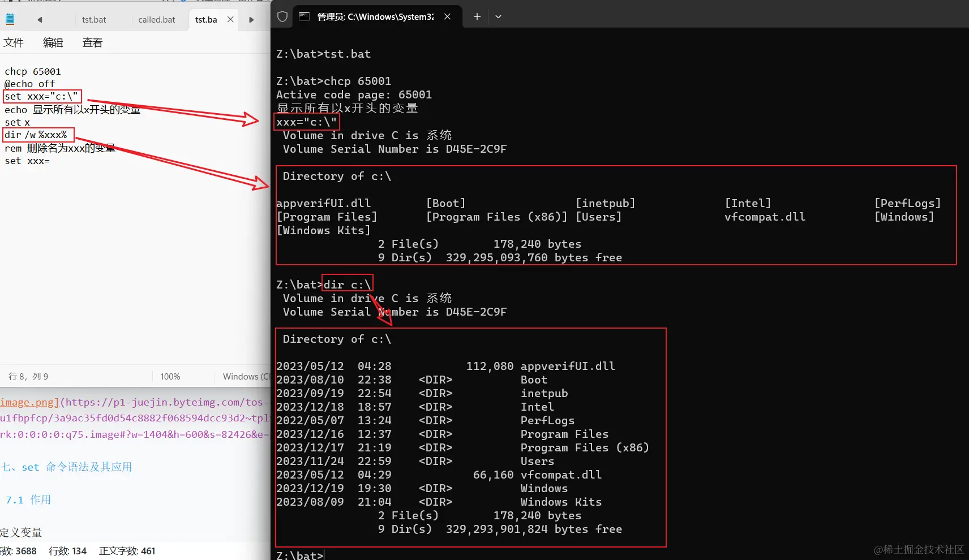Image resolution: width=969 pixels, height=560 pixels.
Task: Click the '@echo off' line in Notepad
Action: (x=29, y=84)
